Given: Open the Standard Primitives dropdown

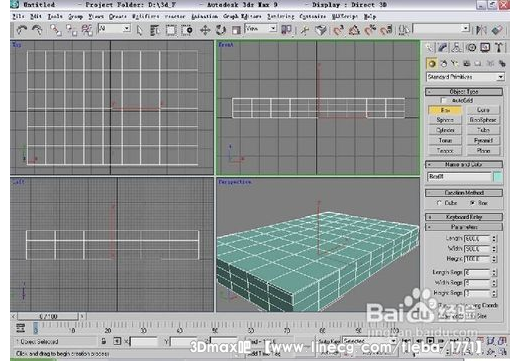Looking at the screenshot, I should click(465, 77).
